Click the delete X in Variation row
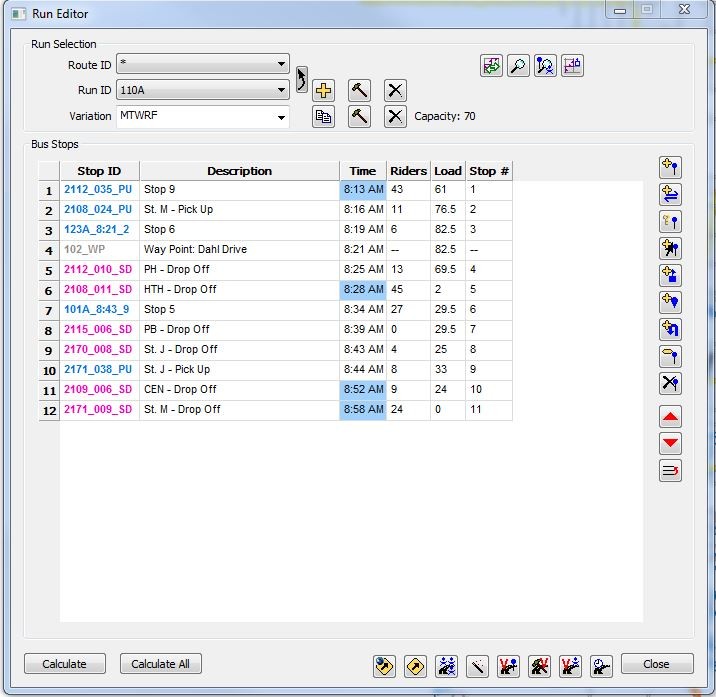716x697 pixels. pyautogui.click(x=395, y=116)
